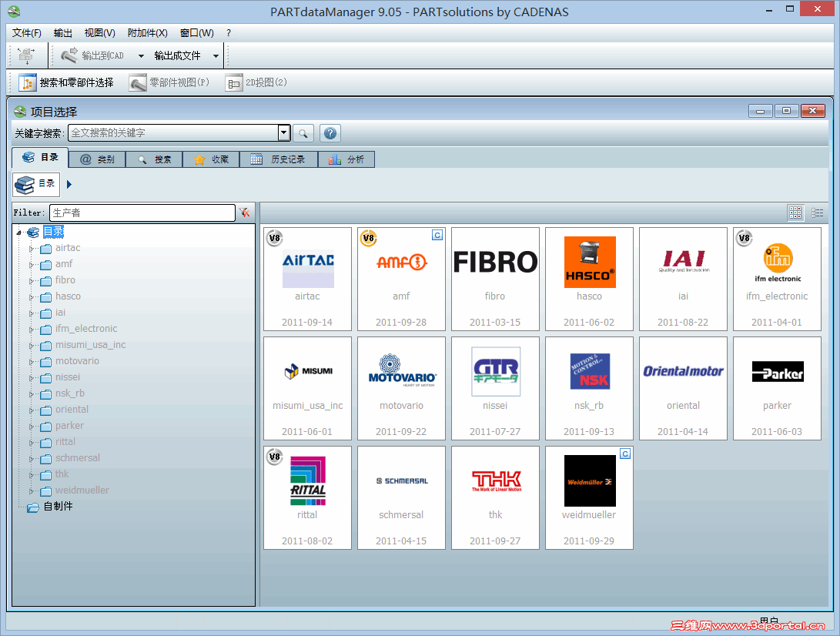
Task: Open the nissei GTR catalog thumbnail
Action: (x=495, y=389)
